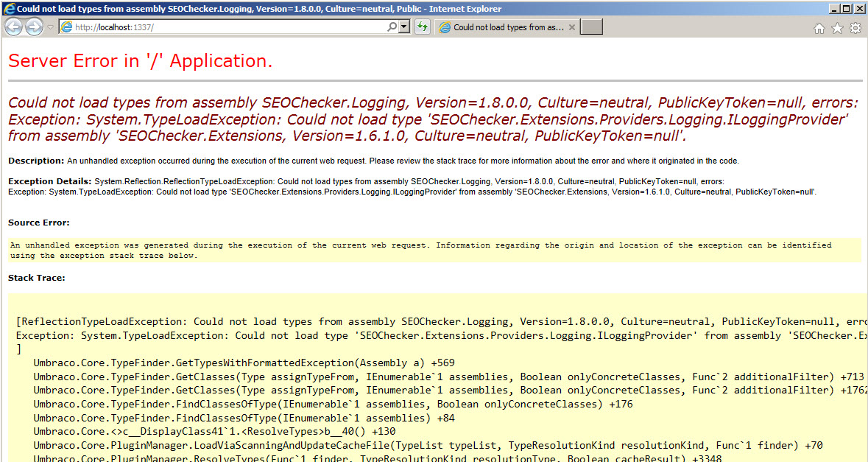Click the site page icon in the address bar

point(66,27)
